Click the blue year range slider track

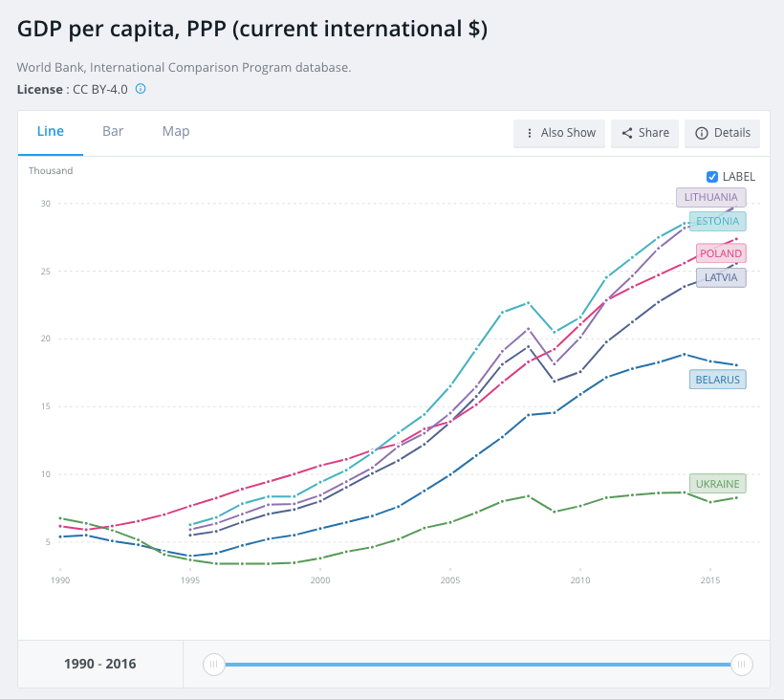(x=478, y=664)
